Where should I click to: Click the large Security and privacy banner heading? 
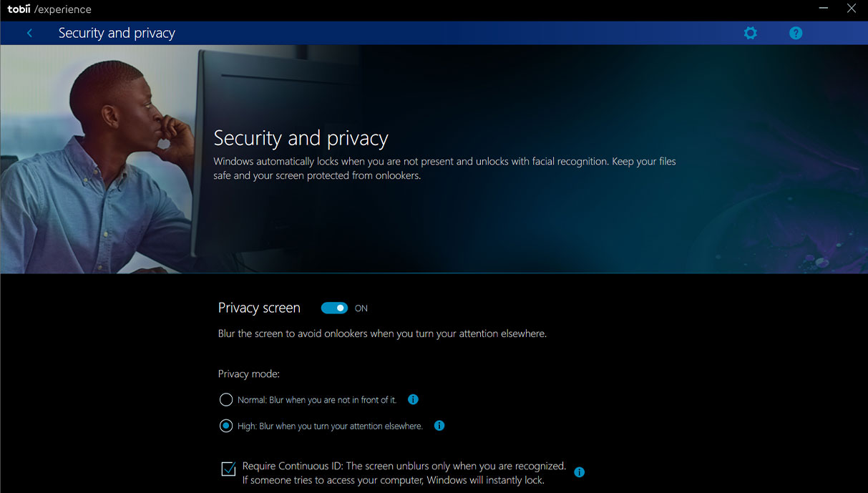pos(301,138)
